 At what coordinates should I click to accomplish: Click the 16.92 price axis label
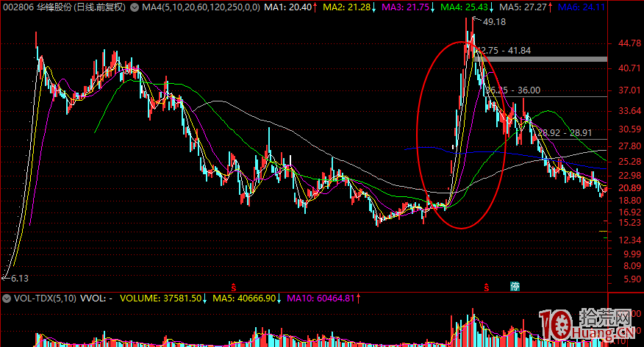click(x=629, y=212)
